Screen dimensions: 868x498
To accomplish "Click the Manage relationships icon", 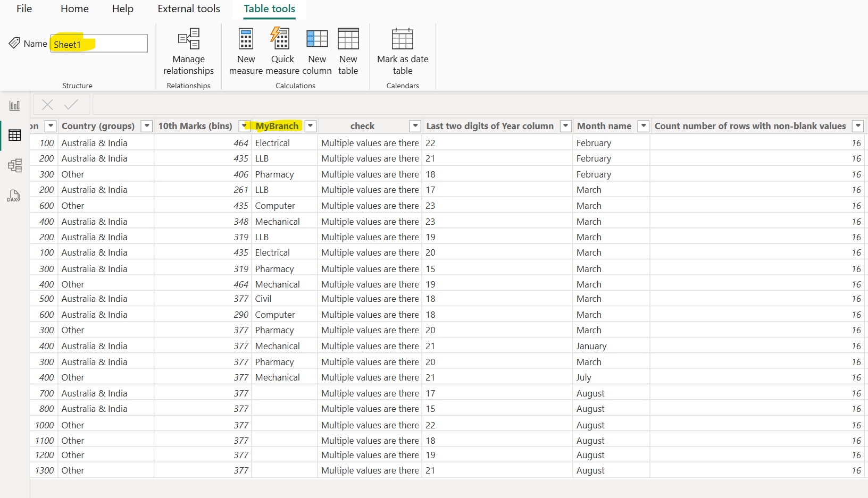I will [x=188, y=39].
